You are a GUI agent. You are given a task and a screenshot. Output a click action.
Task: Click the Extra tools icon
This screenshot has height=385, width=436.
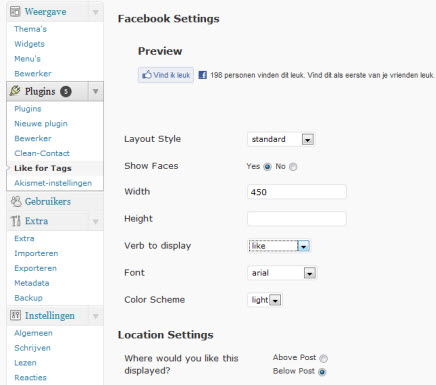pyautogui.click(x=15, y=221)
